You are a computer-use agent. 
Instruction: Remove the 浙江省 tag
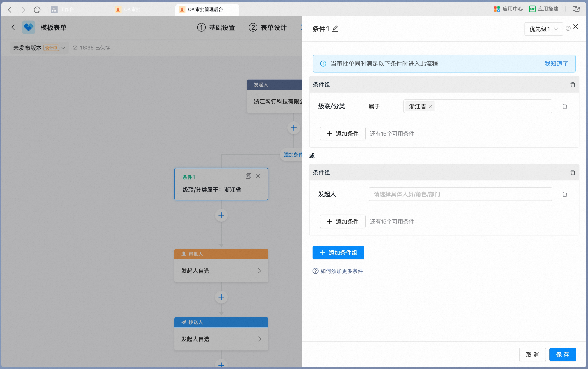click(x=430, y=107)
